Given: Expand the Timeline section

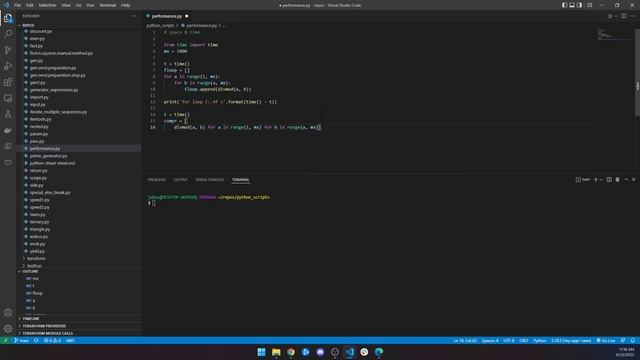Looking at the screenshot, I should 31,319.
